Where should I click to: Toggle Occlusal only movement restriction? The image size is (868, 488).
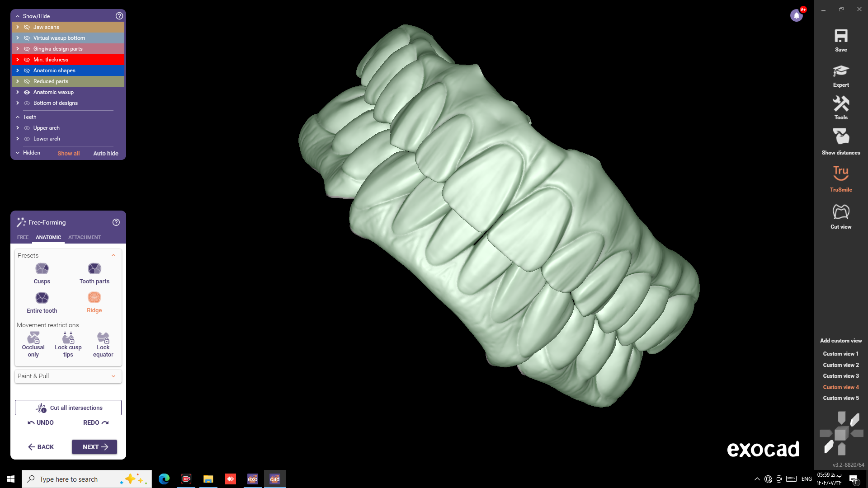(33, 338)
